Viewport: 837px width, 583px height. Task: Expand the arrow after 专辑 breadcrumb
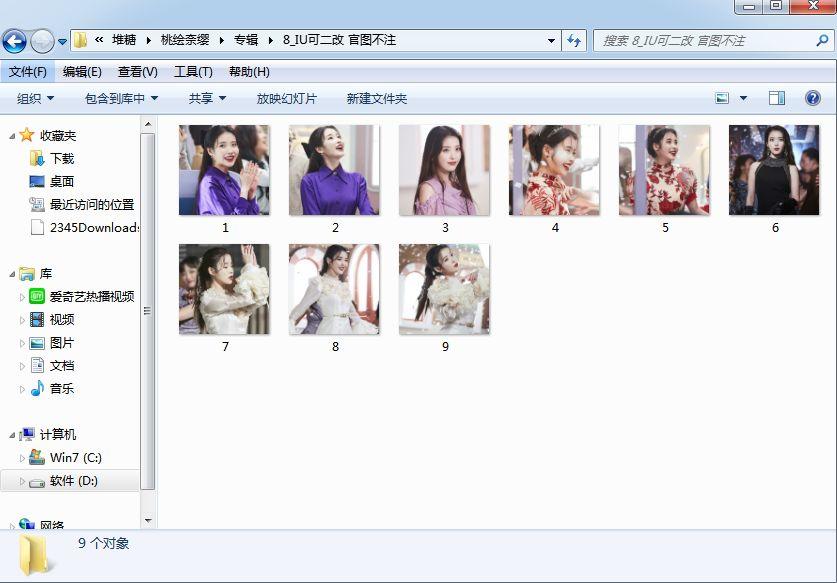point(271,40)
